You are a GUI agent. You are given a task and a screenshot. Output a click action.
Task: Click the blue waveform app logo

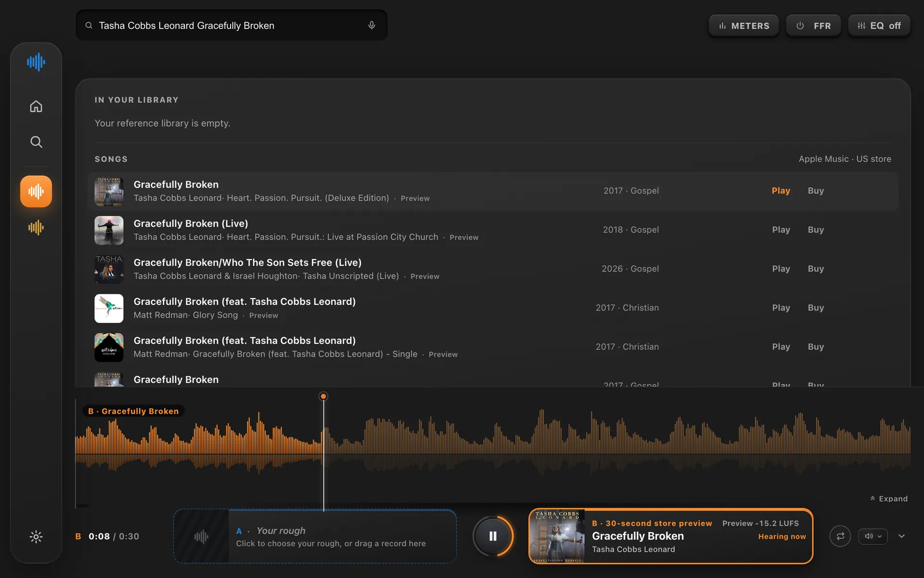[x=36, y=62]
